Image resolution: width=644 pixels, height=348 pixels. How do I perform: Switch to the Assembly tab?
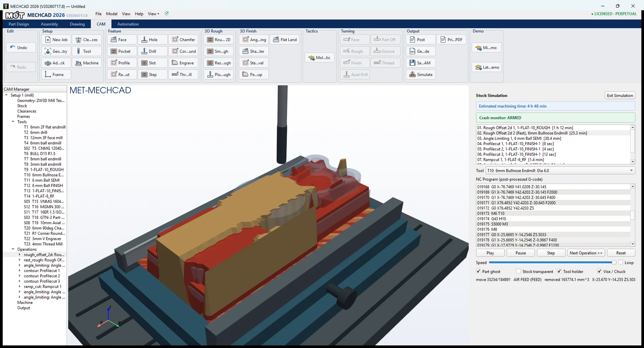pos(49,24)
